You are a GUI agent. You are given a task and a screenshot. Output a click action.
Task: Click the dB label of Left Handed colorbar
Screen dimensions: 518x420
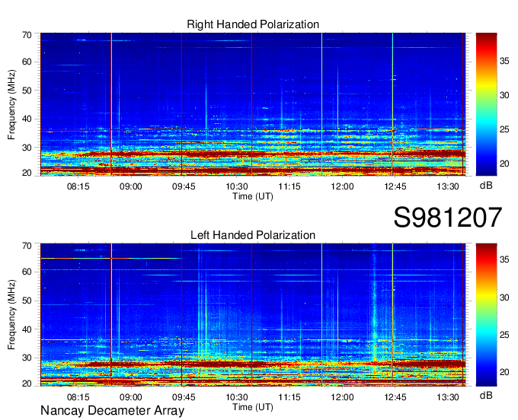pyautogui.click(x=486, y=395)
